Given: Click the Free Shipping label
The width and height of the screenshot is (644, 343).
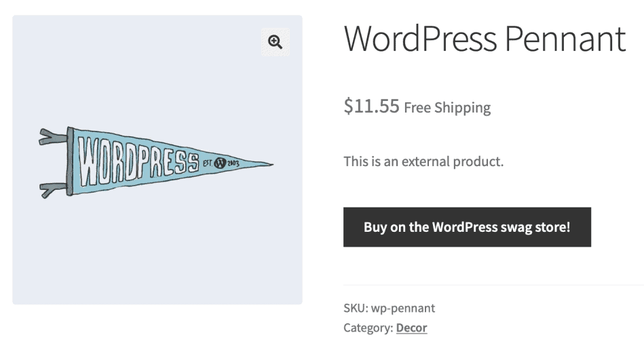Looking at the screenshot, I should 447,108.
